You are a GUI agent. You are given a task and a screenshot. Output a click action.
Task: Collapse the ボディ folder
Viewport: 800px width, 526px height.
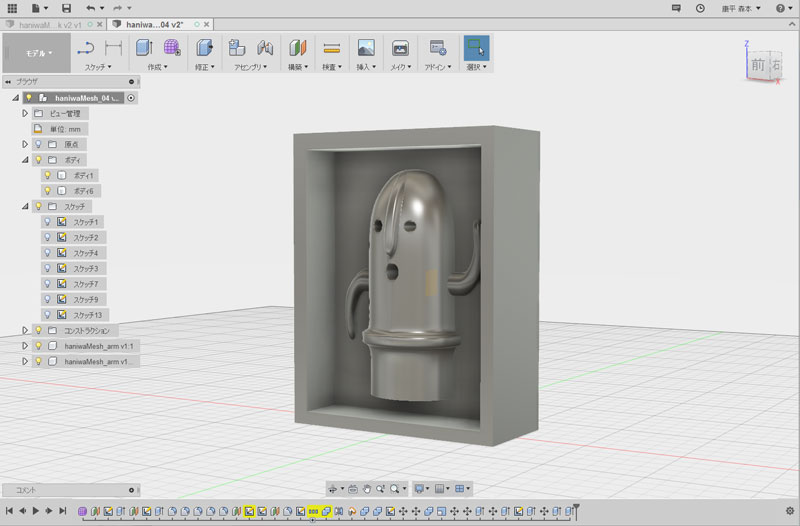coord(24,160)
